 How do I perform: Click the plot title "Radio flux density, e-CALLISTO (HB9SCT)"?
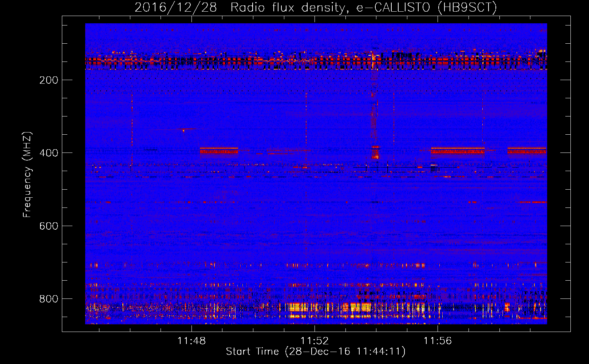point(364,7)
